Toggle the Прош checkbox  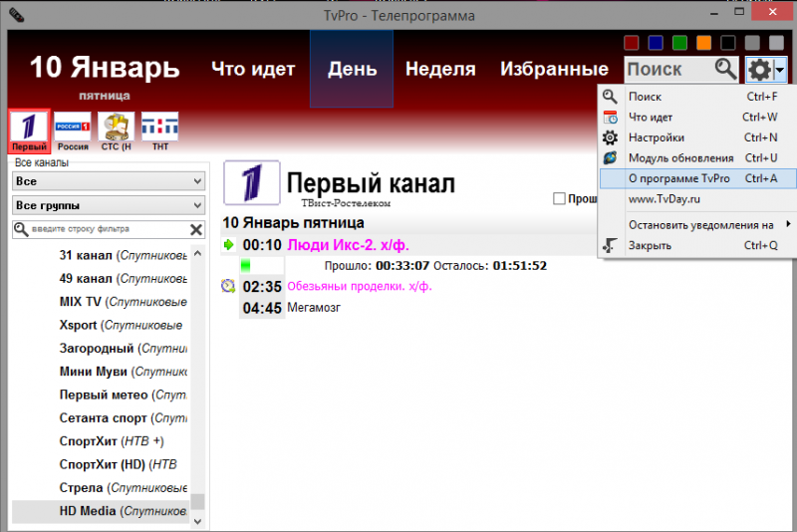[559, 198]
